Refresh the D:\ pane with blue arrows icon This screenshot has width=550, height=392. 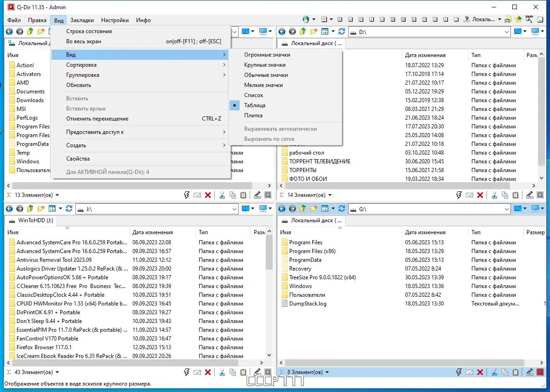[342, 32]
